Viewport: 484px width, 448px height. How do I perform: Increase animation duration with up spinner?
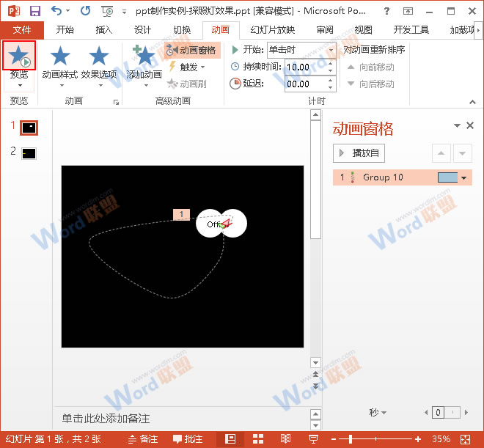point(331,63)
